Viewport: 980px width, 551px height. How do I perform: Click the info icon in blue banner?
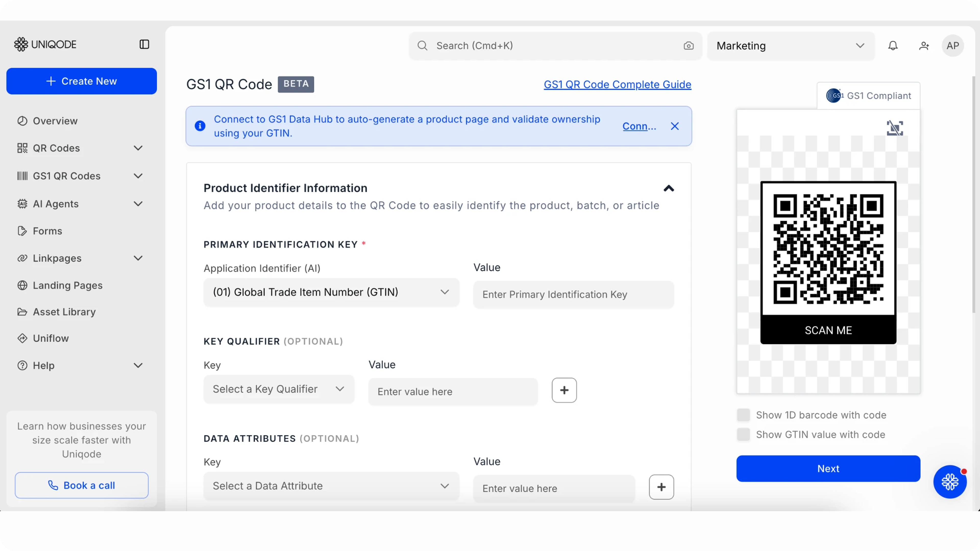click(x=200, y=126)
